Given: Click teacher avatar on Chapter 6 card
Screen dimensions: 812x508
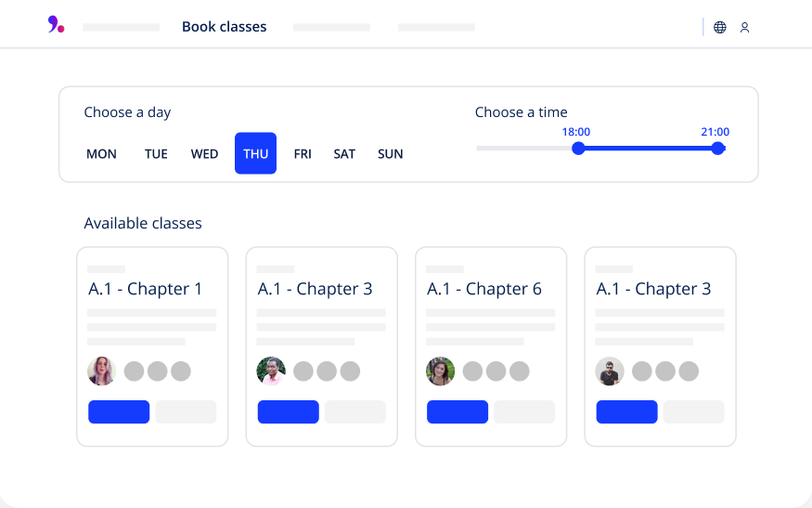Looking at the screenshot, I should [x=441, y=371].
